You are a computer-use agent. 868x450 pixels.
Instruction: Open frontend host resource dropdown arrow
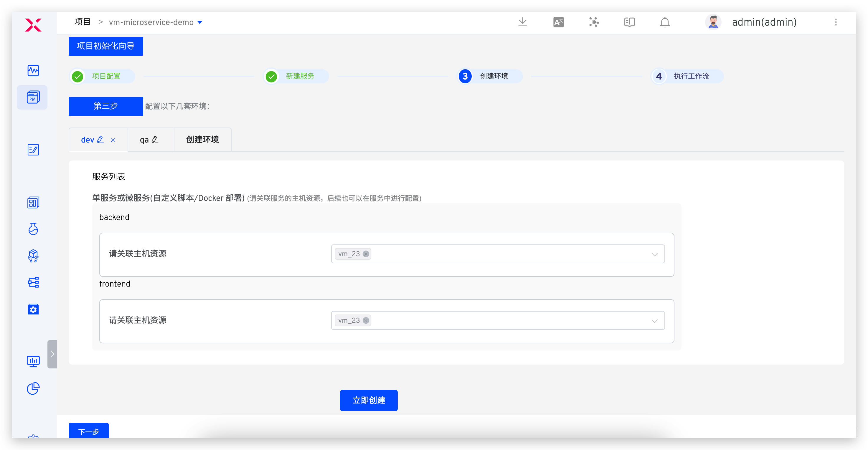pos(655,320)
